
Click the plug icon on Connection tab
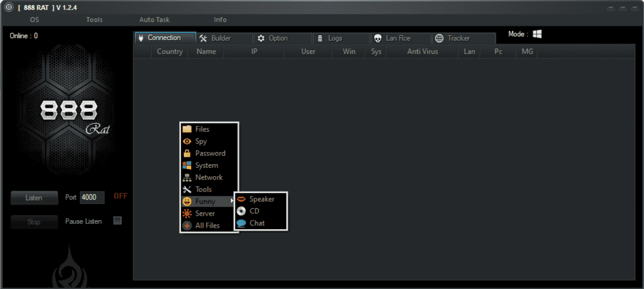click(x=141, y=38)
